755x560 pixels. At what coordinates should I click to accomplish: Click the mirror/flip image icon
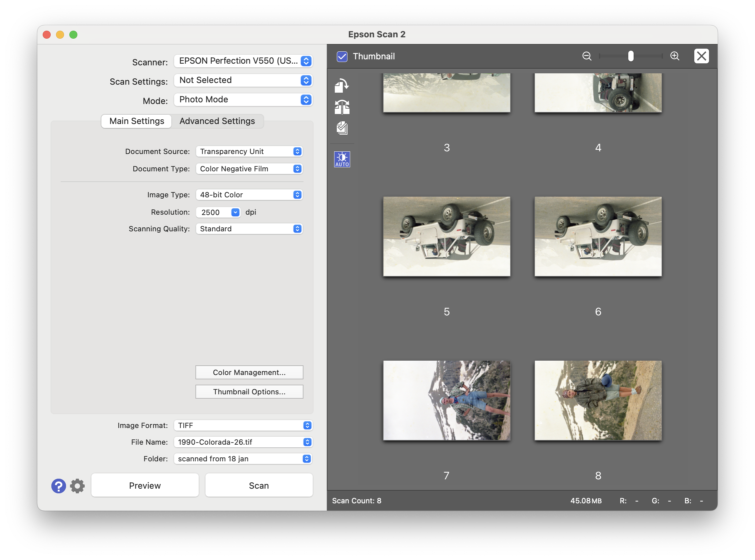coord(341,107)
